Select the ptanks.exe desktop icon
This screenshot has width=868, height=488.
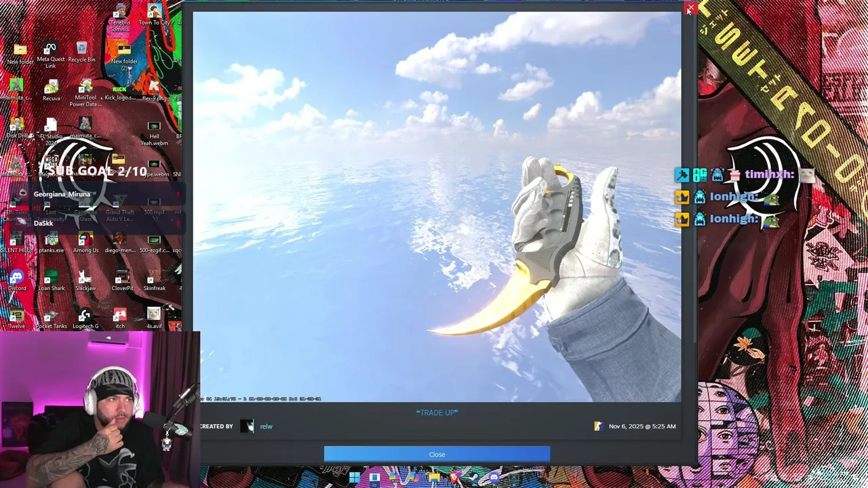[x=51, y=243]
